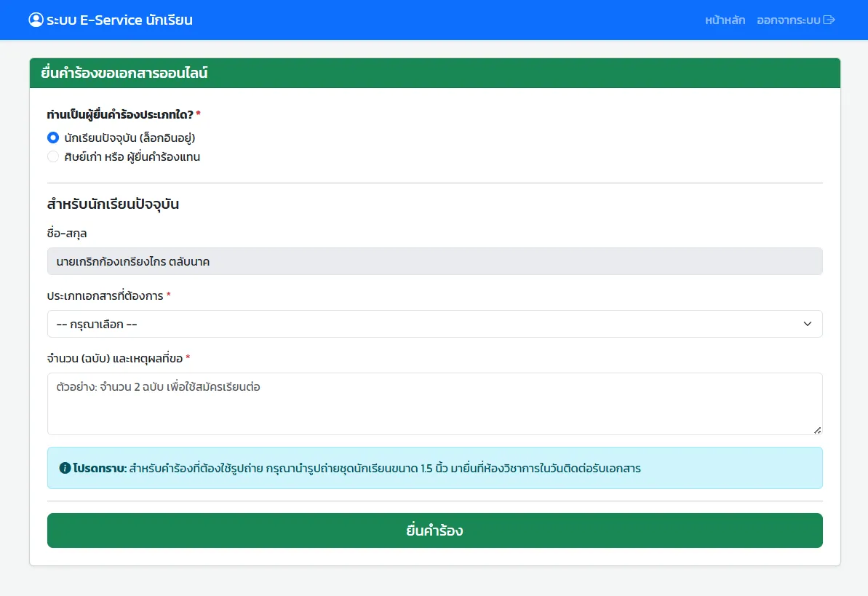The height and width of the screenshot is (596, 868).
Task: Select the ศิษย์เก่า หรือ ผู้ยื่นคำร้องแทน radio button
Action: pos(53,156)
